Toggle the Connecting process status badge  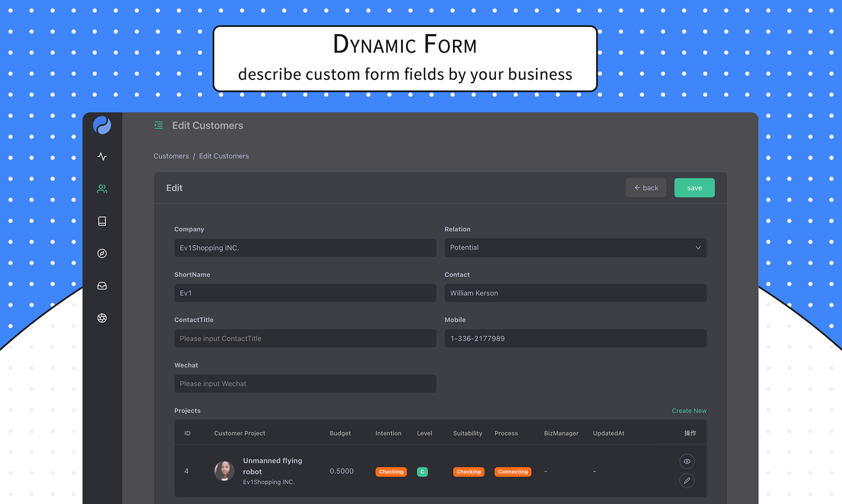(513, 472)
